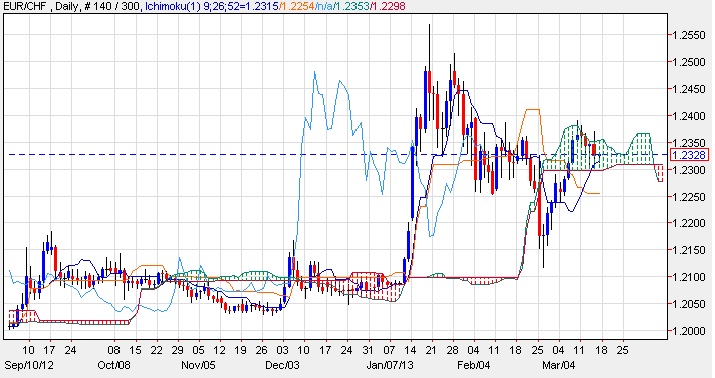Click the orange 1.2254 indicator value
The image size is (715, 378).
[x=297, y=6]
